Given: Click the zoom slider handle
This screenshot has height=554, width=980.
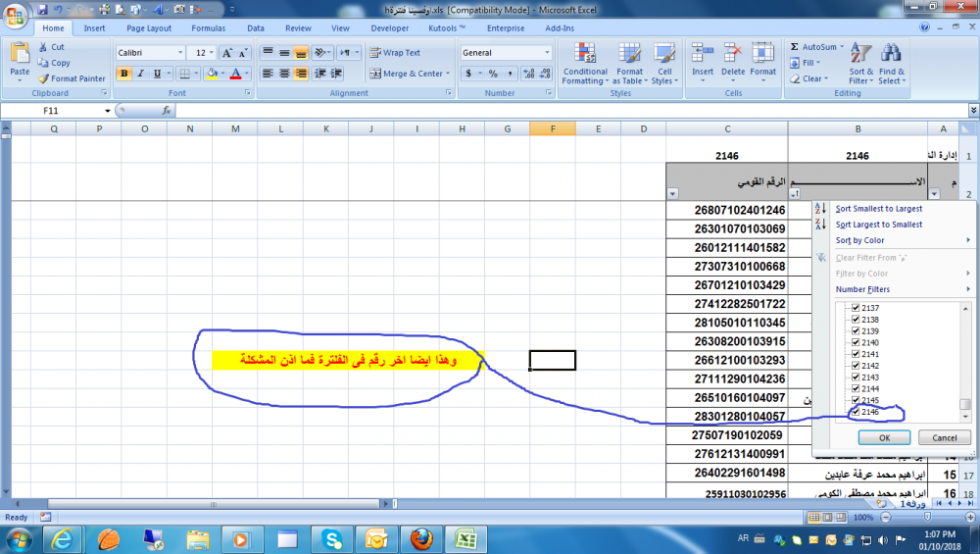Looking at the screenshot, I should [927, 517].
